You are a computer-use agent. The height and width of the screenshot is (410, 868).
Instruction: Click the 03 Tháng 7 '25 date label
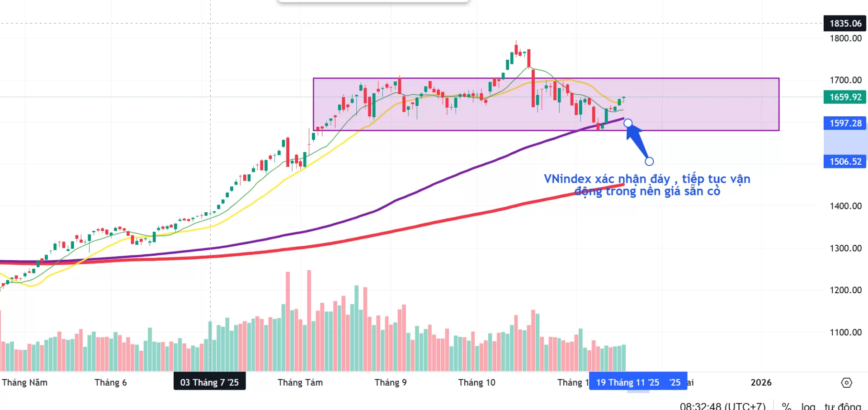(x=209, y=382)
